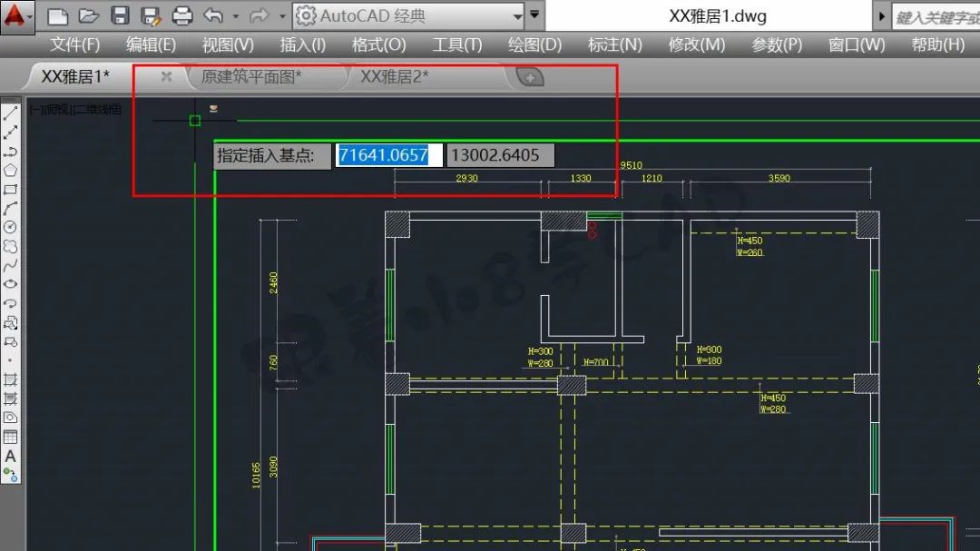The width and height of the screenshot is (980, 551).
Task: Open the 文件(F) menu
Action: [75, 44]
